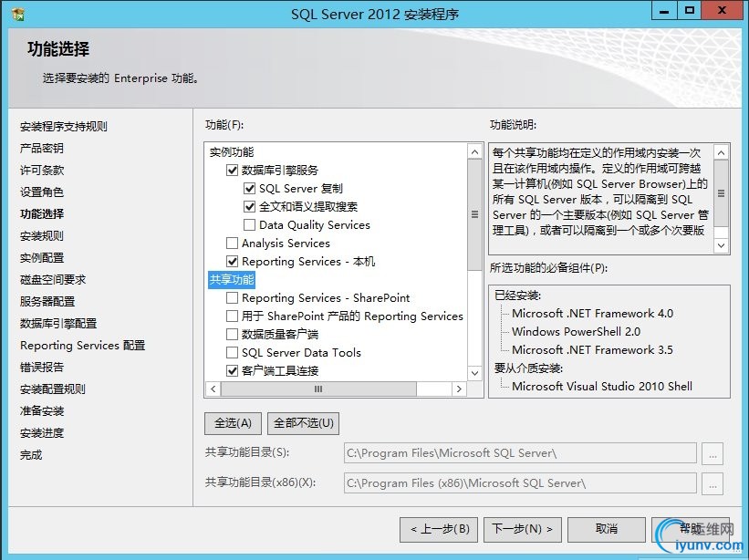Enable Reporting Services - SharePoint checkbox

[232, 298]
